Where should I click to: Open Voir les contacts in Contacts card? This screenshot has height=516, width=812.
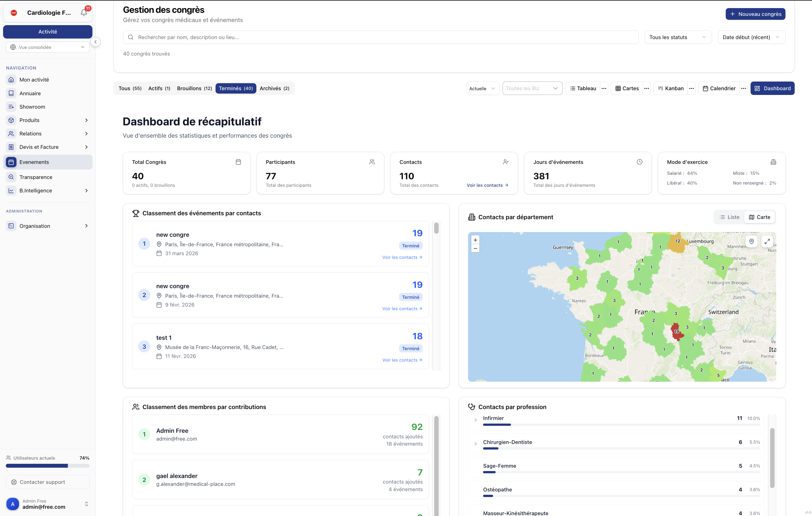[487, 185]
